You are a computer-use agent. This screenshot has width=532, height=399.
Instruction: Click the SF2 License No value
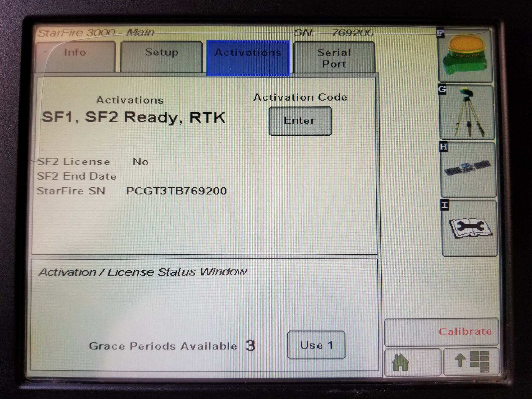(140, 162)
